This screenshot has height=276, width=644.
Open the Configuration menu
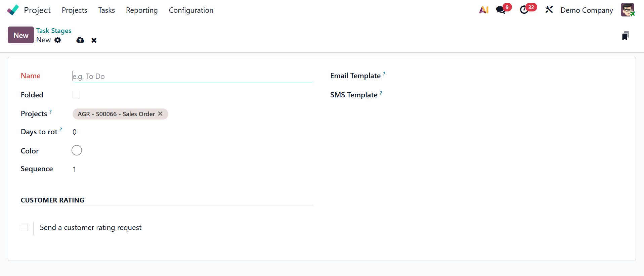(x=191, y=10)
